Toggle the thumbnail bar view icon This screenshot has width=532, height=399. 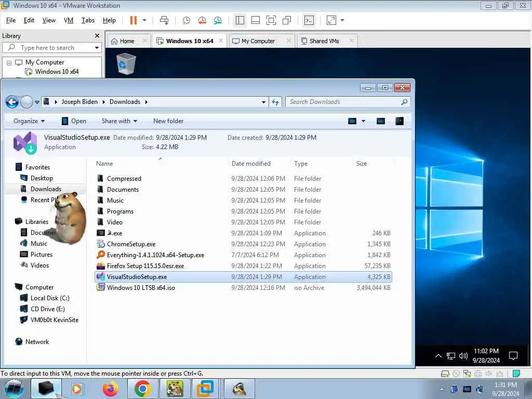click(x=256, y=20)
